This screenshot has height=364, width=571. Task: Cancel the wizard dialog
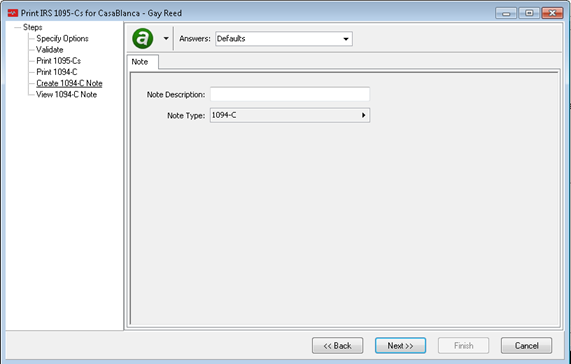[x=526, y=345]
